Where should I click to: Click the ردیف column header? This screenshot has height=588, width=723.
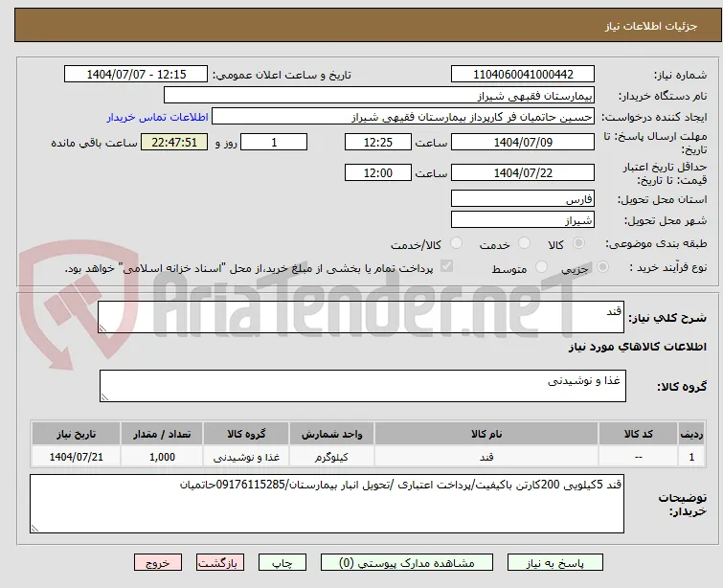691,434
